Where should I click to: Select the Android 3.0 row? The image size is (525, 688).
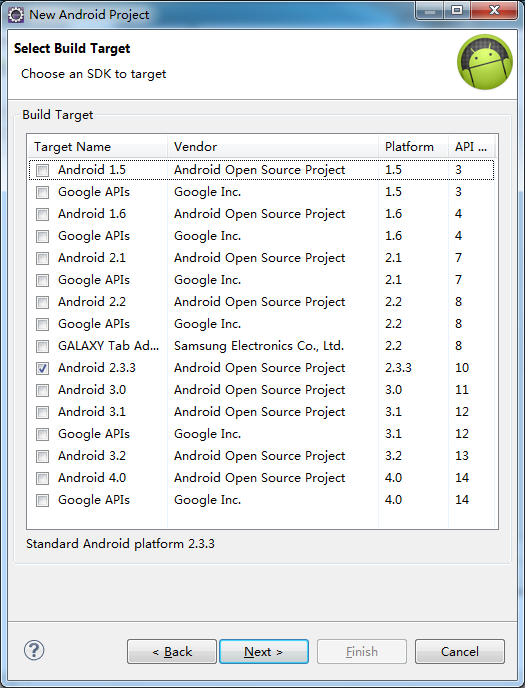click(261, 390)
